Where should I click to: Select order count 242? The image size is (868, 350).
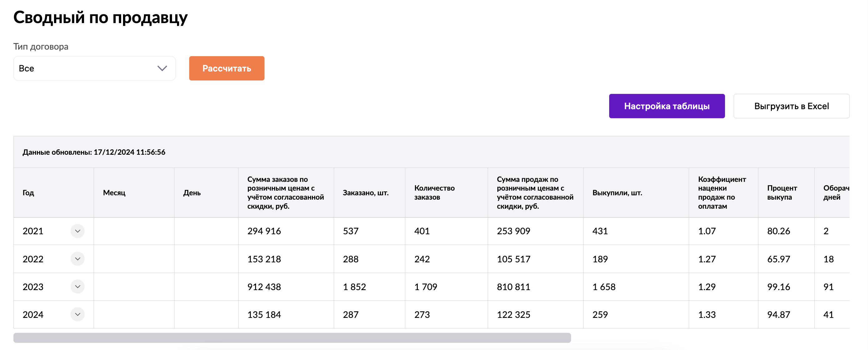(x=422, y=259)
